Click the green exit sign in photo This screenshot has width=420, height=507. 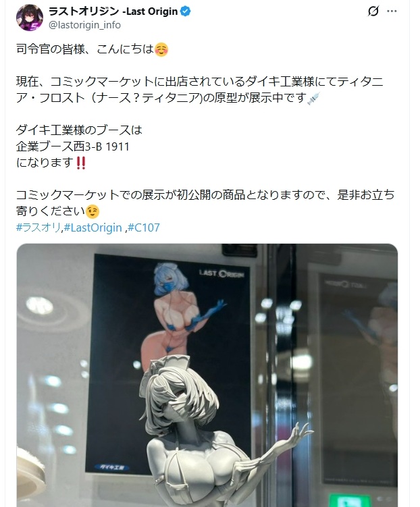350,500
